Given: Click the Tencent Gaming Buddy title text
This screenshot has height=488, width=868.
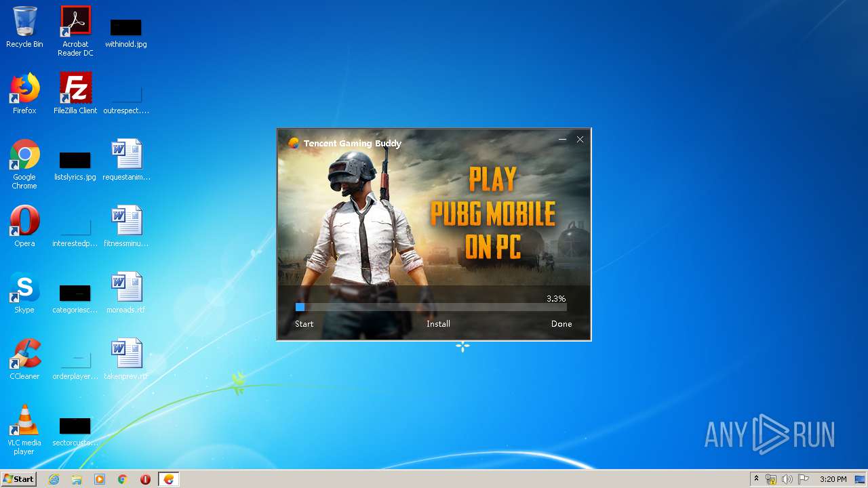Looking at the screenshot, I should click(x=353, y=143).
